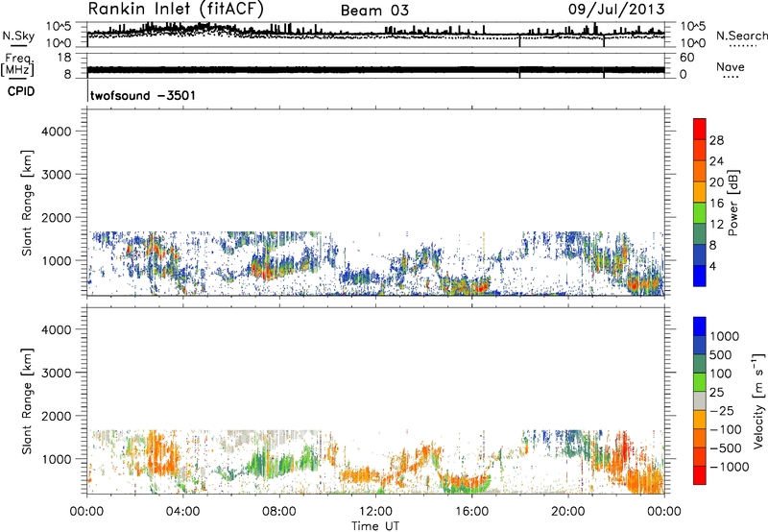Click the velocity panel 'Slant Range [km]' label
The image size is (768, 532).
(x=27, y=401)
